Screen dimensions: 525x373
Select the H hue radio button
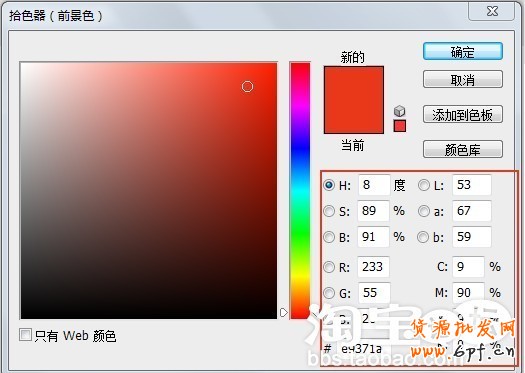coord(329,185)
